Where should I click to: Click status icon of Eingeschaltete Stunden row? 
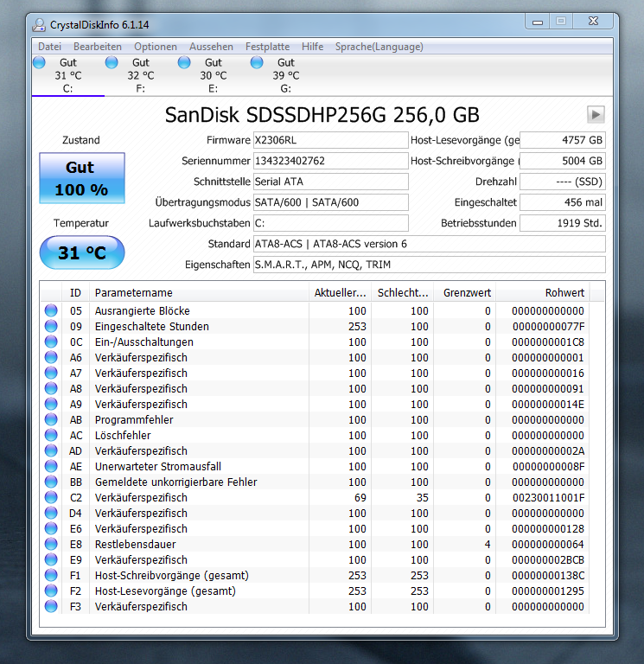51,327
